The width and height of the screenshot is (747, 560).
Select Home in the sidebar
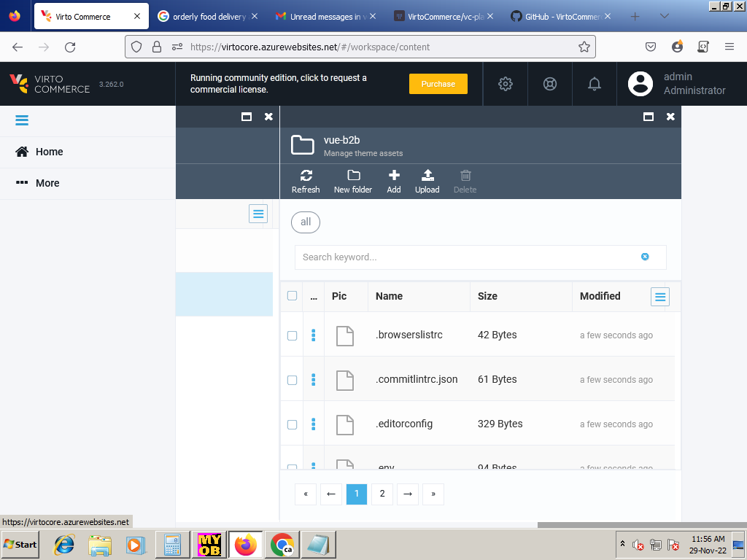[49, 152]
